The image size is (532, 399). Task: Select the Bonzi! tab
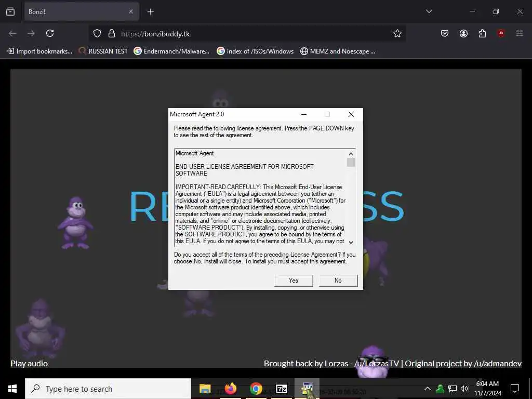pos(82,12)
